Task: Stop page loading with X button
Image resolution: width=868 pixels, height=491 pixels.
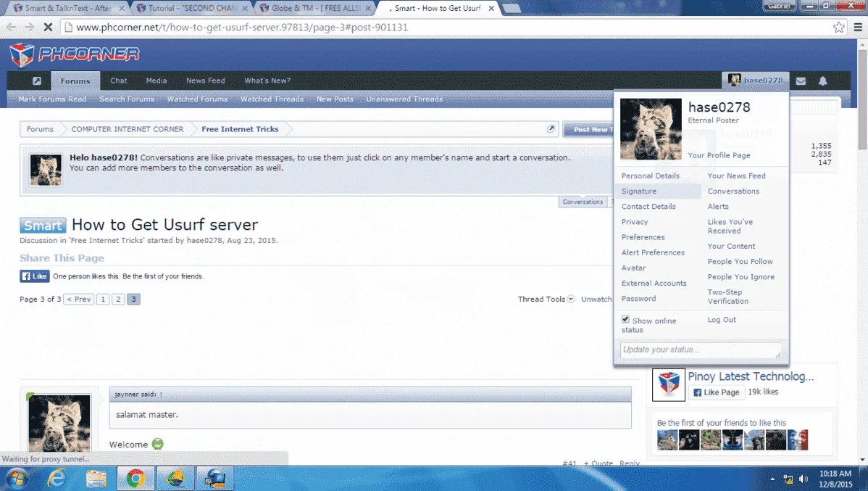Action: 48,27
